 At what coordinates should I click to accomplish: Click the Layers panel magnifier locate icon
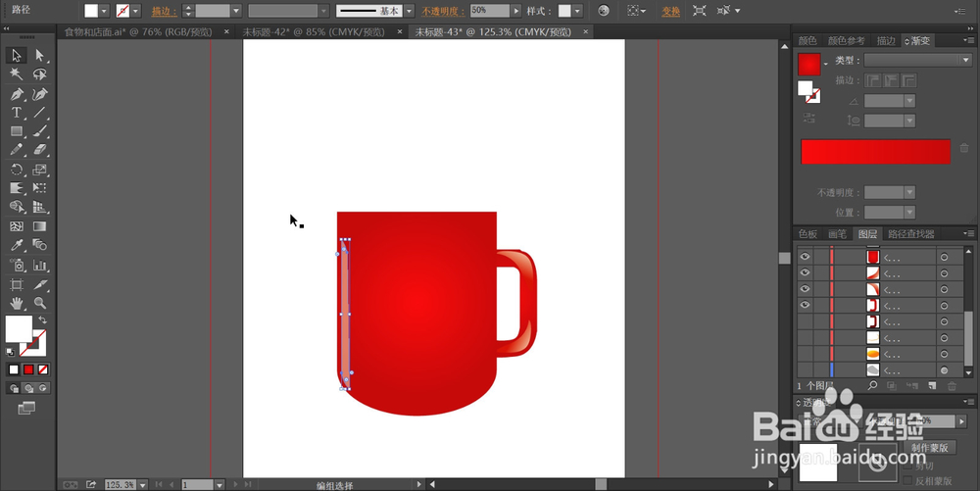click(x=872, y=386)
